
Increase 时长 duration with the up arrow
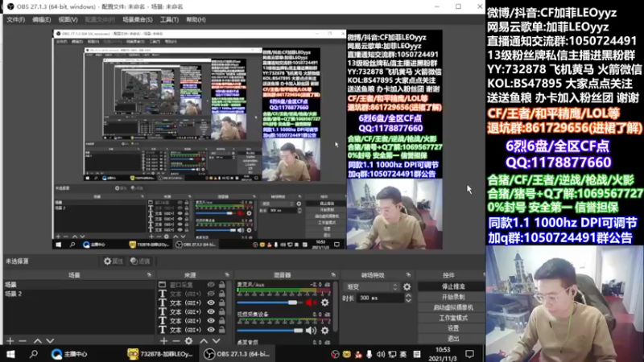click(x=408, y=295)
